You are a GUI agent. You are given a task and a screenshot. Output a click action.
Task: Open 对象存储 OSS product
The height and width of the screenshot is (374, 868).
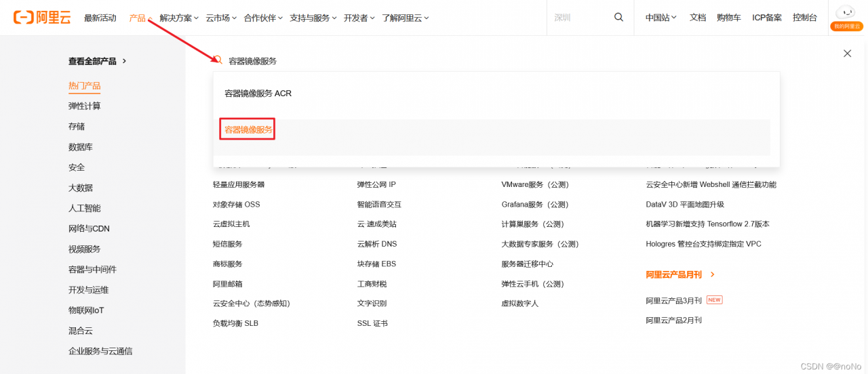click(x=237, y=204)
